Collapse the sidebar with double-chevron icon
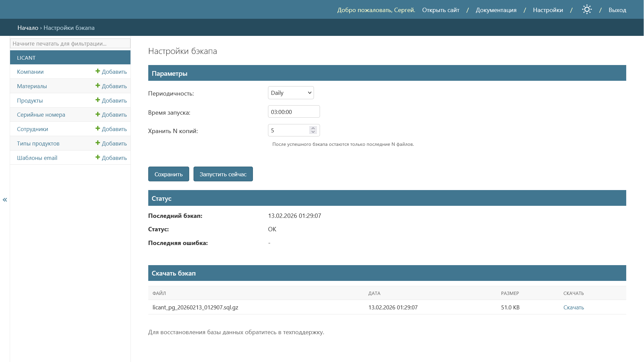Image resolution: width=644 pixels, height=362 pixels. coord(5,200)
